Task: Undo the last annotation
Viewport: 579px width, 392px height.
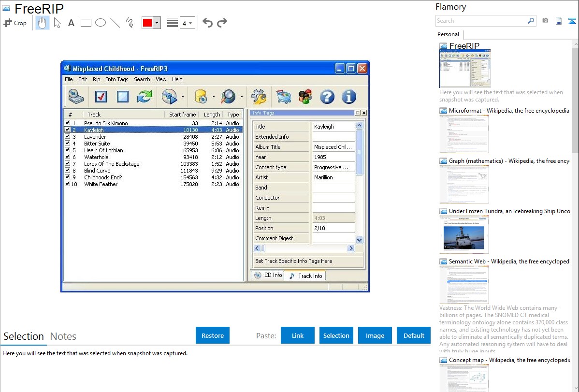Action: (207, 23)
